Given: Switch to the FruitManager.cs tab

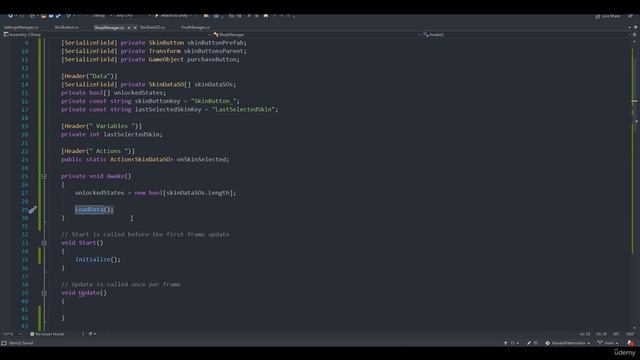Looking at the screenshot, I should tap(195, 27).
